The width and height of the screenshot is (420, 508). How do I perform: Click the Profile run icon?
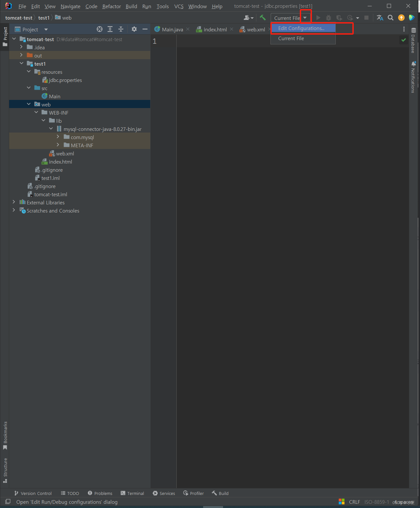pyautogui.click(x=350, y=18)
